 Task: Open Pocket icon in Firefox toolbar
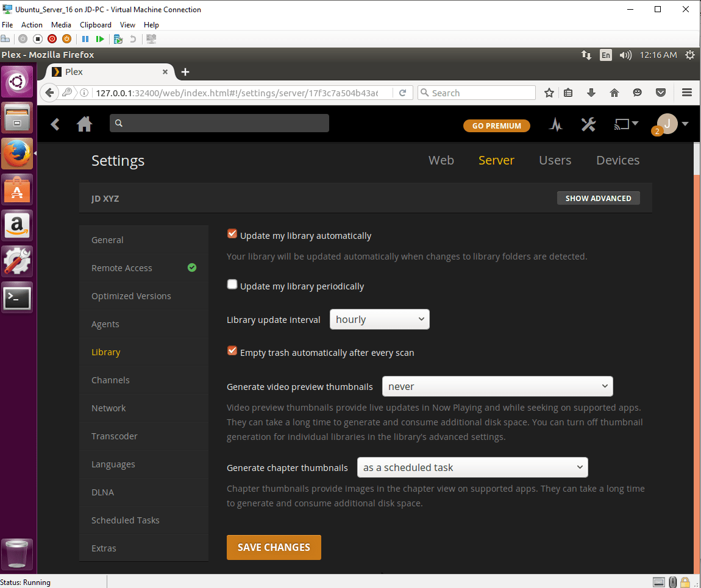coord(661,93)
